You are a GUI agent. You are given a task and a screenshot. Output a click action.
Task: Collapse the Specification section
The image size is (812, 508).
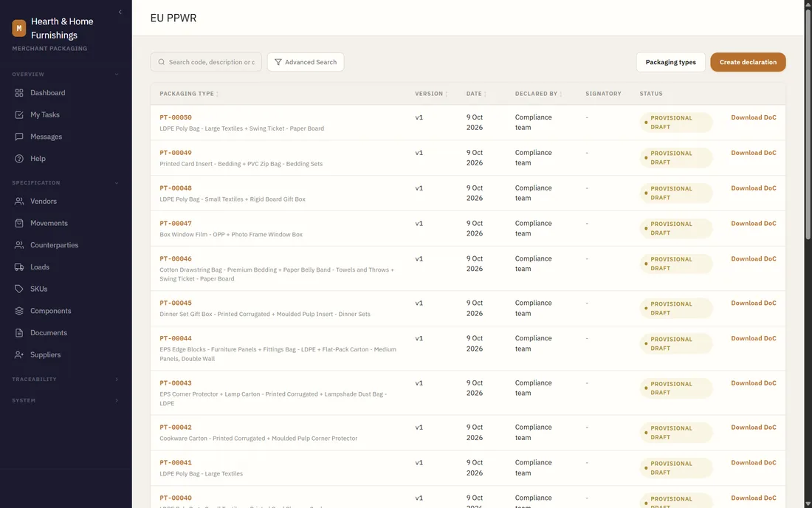117,183
